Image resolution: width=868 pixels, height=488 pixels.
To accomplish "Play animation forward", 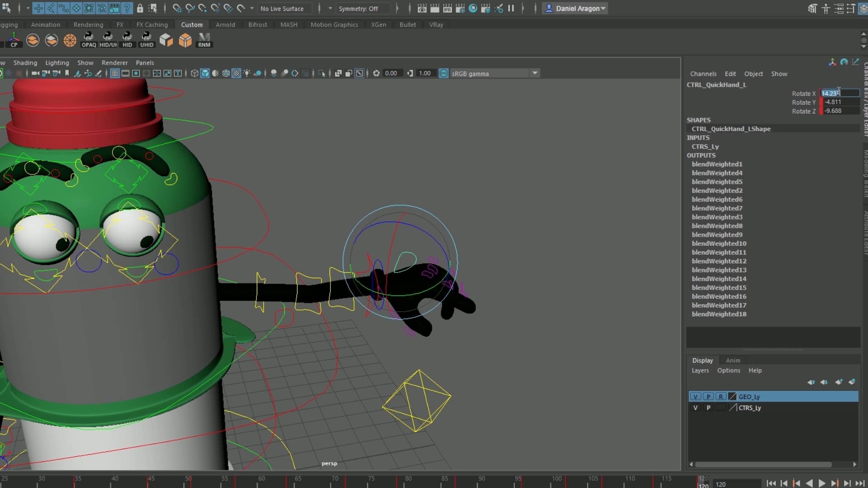I will pos(822,483).
